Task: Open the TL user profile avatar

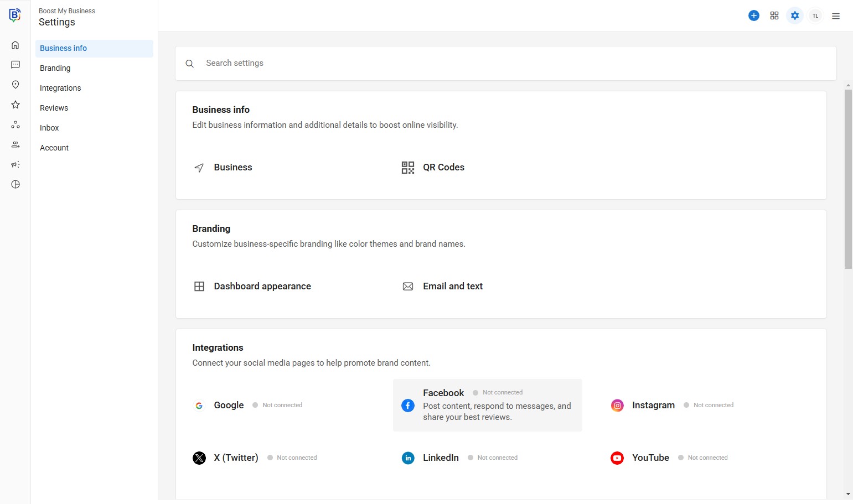Action: point(815,15)
